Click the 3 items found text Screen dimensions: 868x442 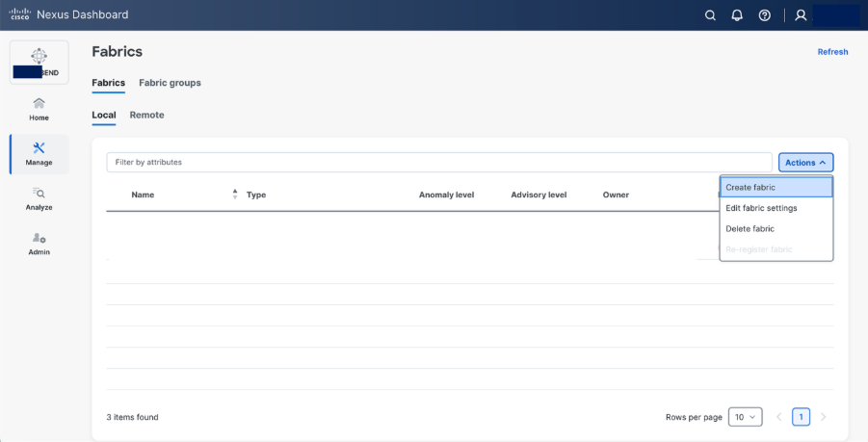(132, 417)
